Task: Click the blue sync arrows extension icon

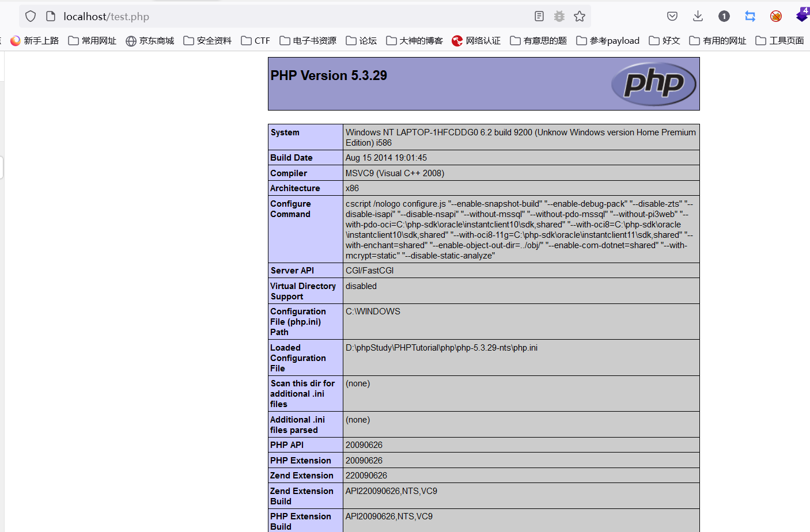Action: (750, 16)
